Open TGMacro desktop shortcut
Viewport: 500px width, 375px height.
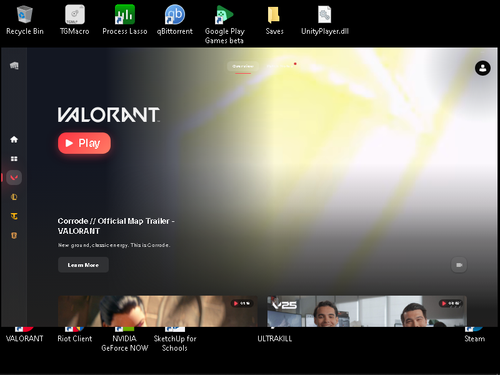[75, 20]
